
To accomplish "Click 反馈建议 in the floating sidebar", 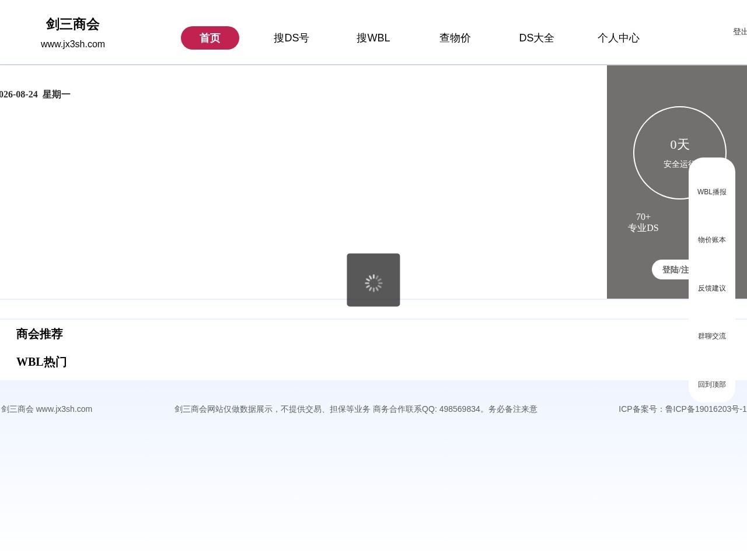I will click(x=712, y=288).
